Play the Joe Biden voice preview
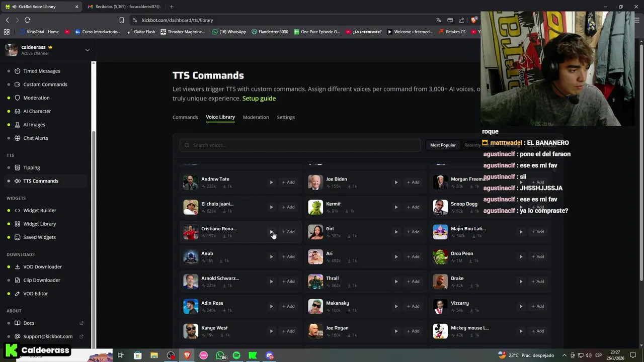The height and width of the screenshot is (362, 644). tap(396, 182)
